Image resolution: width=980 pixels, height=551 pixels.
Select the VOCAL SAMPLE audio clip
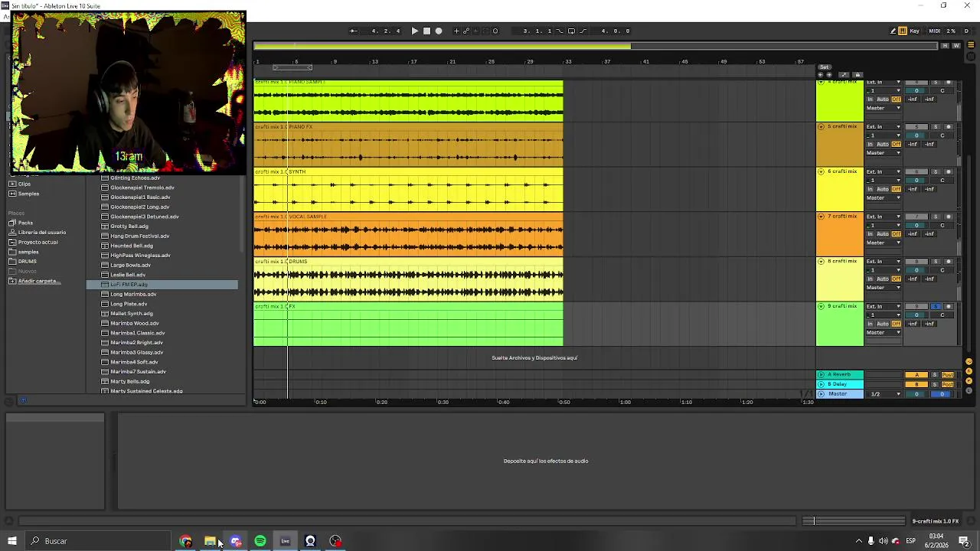(408, 233)
